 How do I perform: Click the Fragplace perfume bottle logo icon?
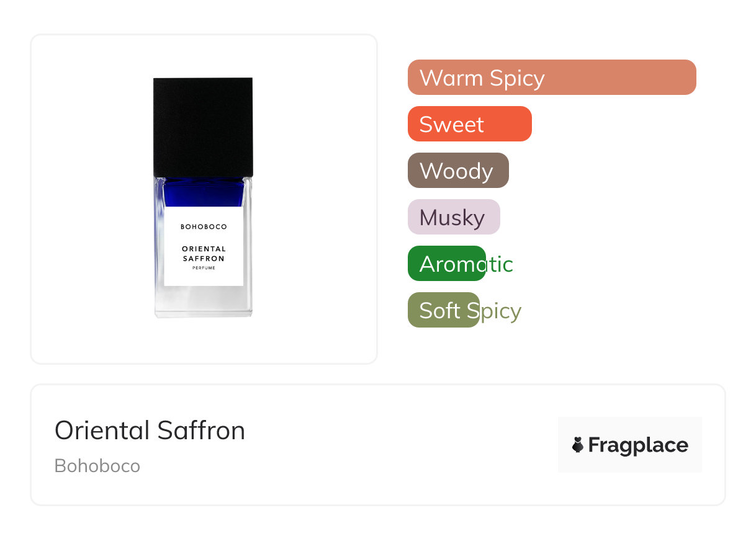[578, 445]
